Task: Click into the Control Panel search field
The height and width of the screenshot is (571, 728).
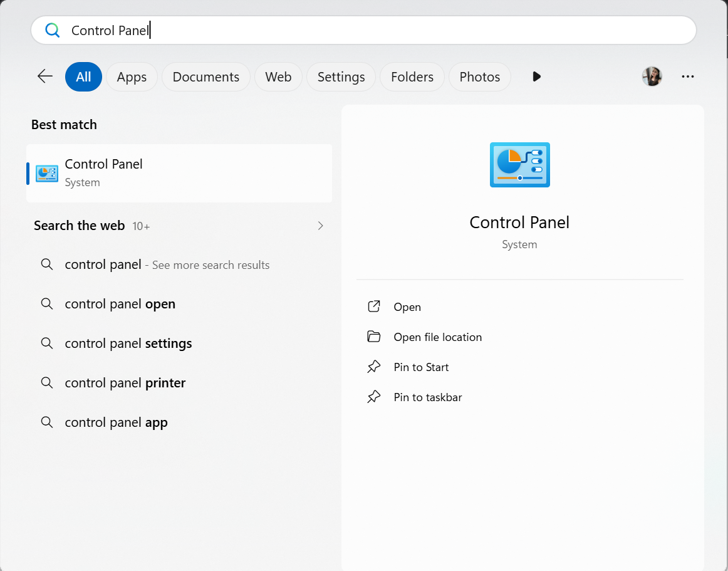Action: click(x=363, y=30)
